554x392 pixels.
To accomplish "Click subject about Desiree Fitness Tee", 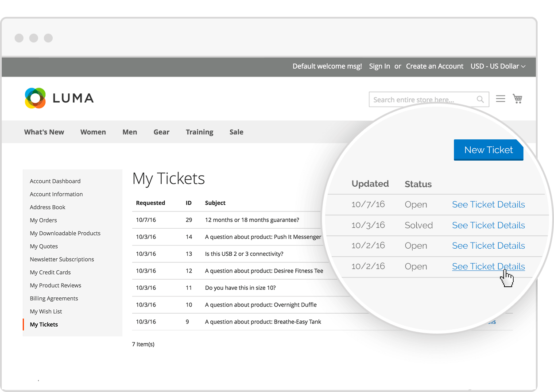I will 264,271.
